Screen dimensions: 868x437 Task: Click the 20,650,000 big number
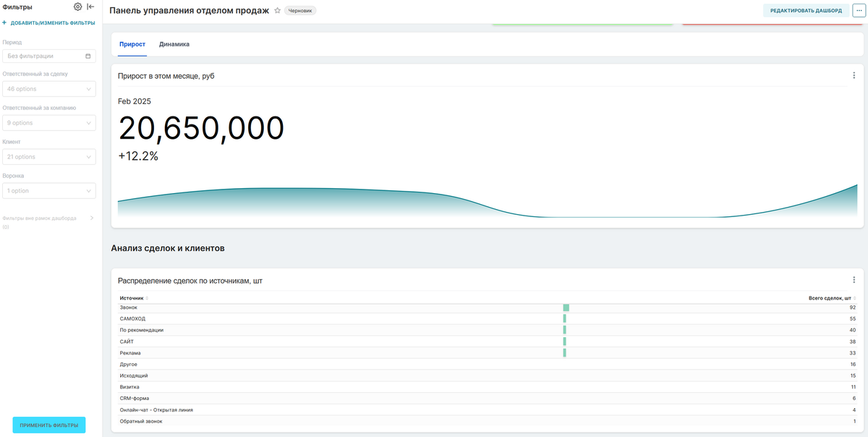click(x=201, y=128)
